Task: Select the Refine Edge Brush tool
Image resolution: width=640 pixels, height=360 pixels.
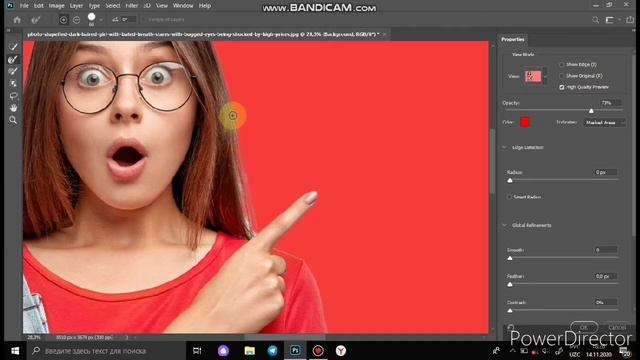Action: tap(13, 59)
